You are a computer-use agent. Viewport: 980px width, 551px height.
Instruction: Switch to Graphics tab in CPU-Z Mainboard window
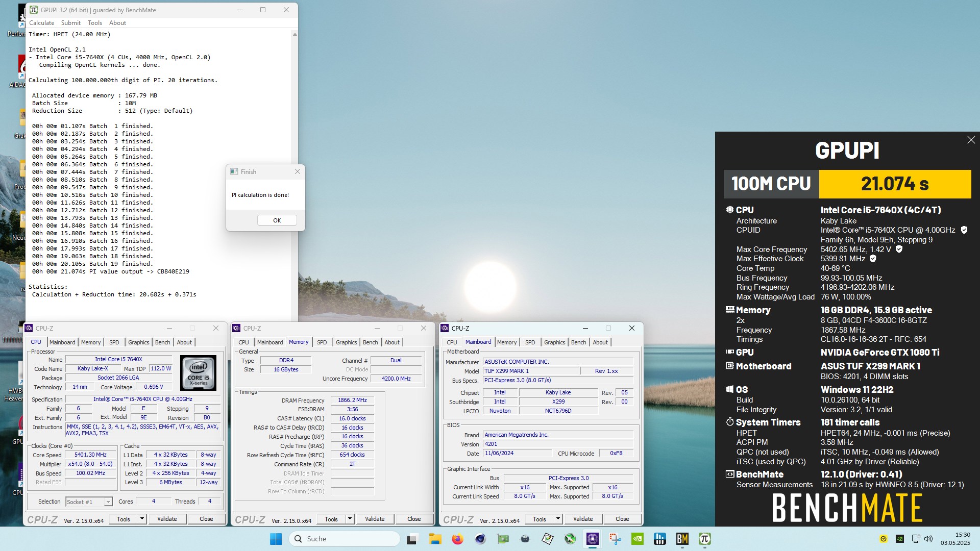(x=554, y=342)
